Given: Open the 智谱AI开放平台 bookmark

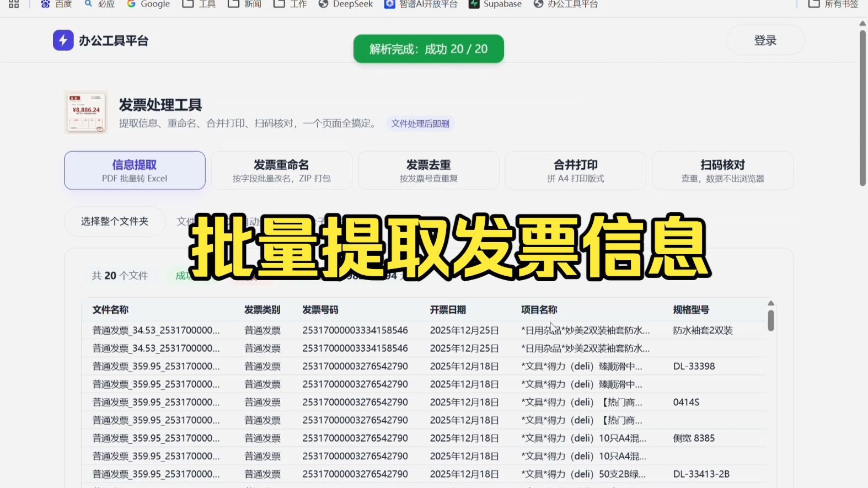Looking at the screenshot, I should (x=421, y=4).
